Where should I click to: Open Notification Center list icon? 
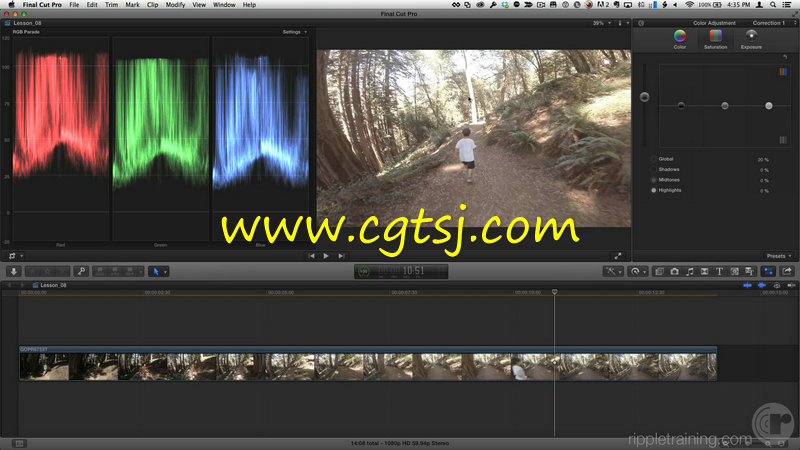pos(787,5)
